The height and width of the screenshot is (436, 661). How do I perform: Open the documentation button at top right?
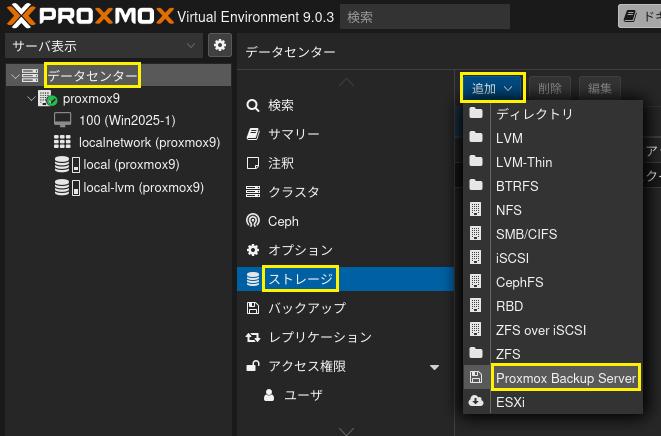640,16
